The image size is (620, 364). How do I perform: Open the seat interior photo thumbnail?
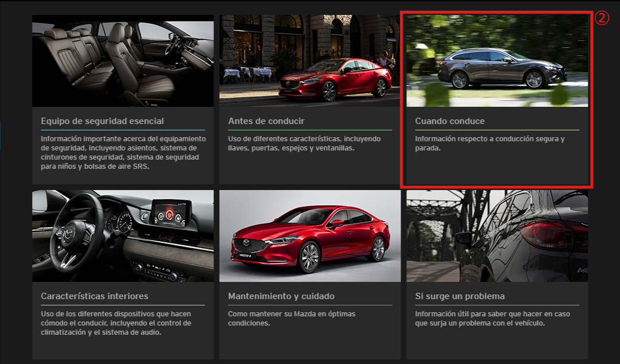point(123,61)
